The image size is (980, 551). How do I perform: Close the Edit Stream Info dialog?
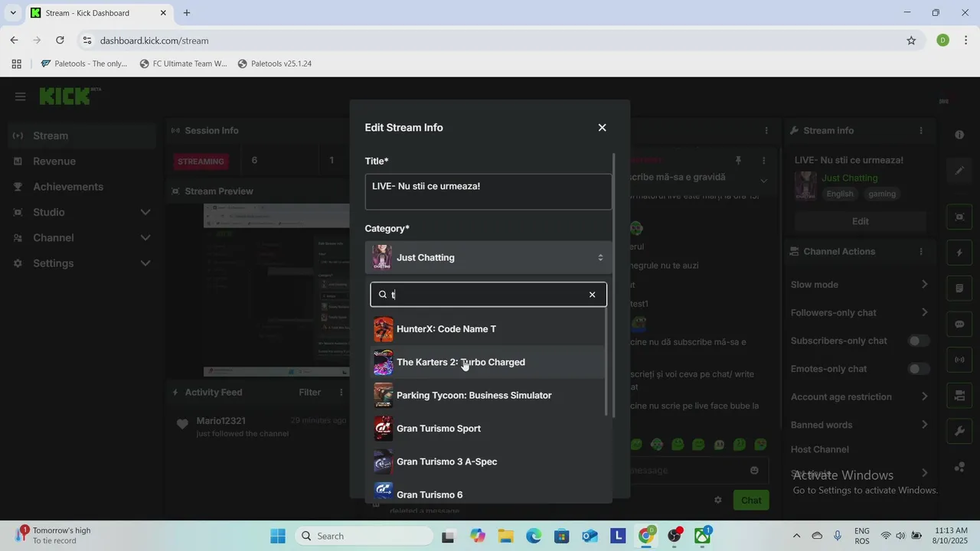[x=602, y=128]
